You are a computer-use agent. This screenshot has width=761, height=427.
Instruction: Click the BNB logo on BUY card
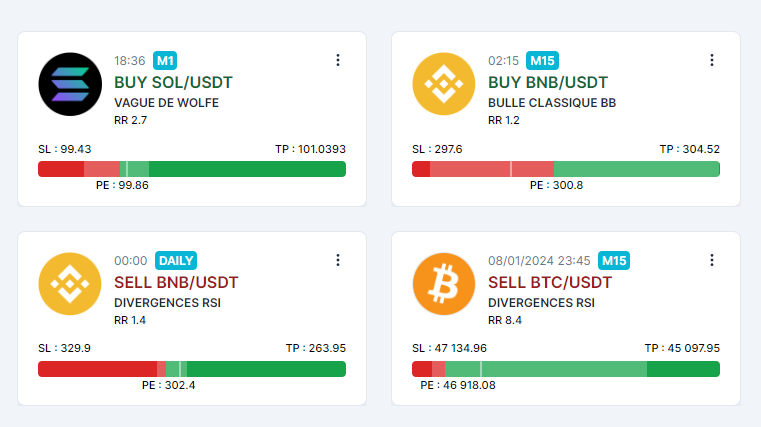coord(444,84)
